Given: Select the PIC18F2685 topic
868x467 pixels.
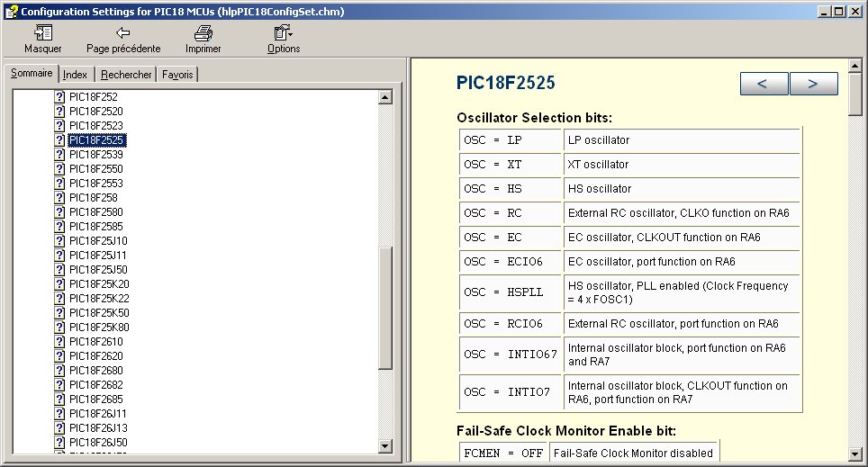Looking at the screenshot, I should pyautogui.click(x=95, y=399).
